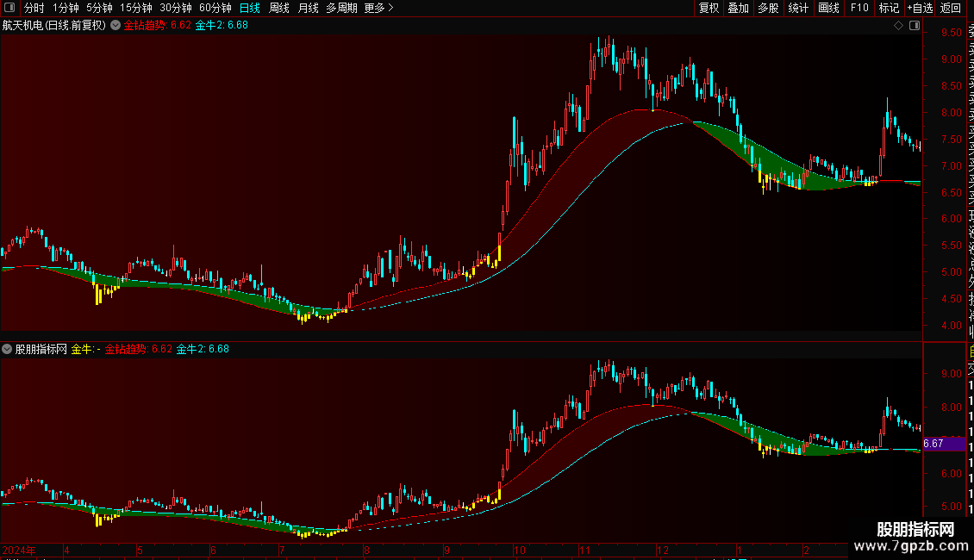This screenshot has width=974, height=560.
Task: Click 金牛2: 6.68 in main chart header
Action: 222,26
